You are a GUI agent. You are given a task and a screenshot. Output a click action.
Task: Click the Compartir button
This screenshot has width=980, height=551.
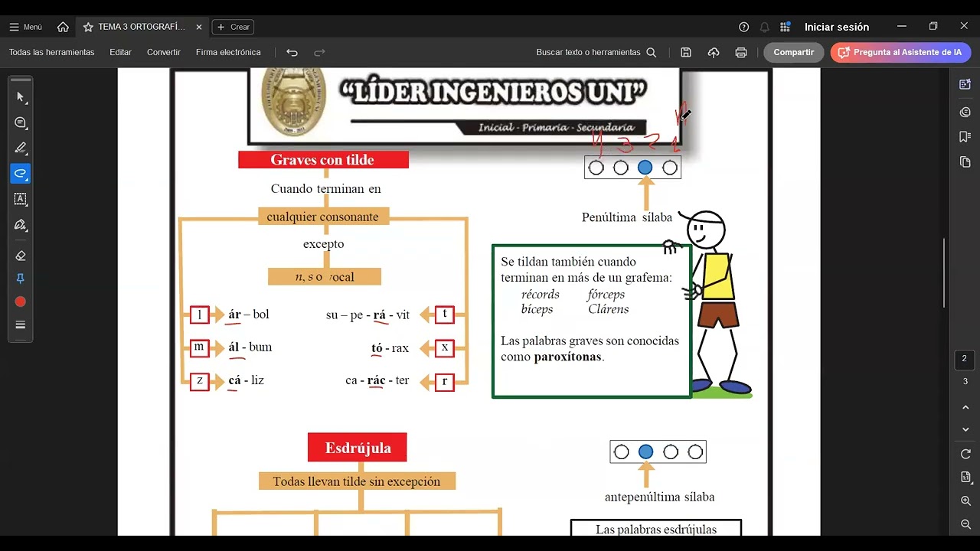pos(793,52)
